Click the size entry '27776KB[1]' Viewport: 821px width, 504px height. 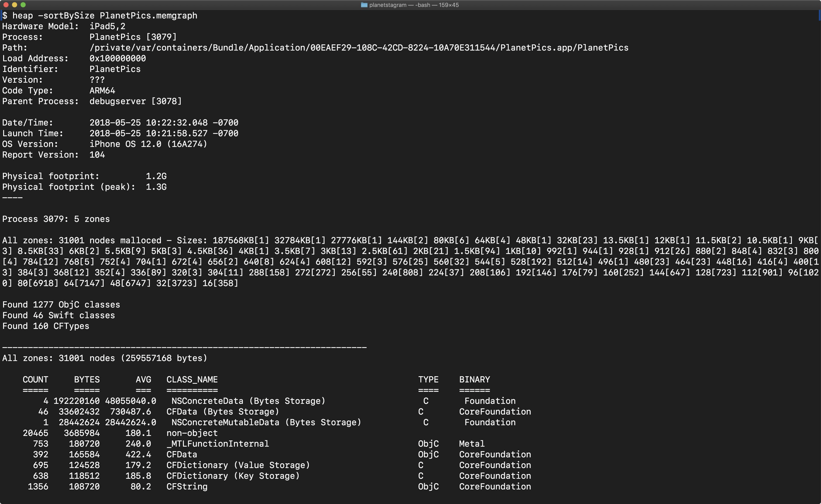[356, 240]
